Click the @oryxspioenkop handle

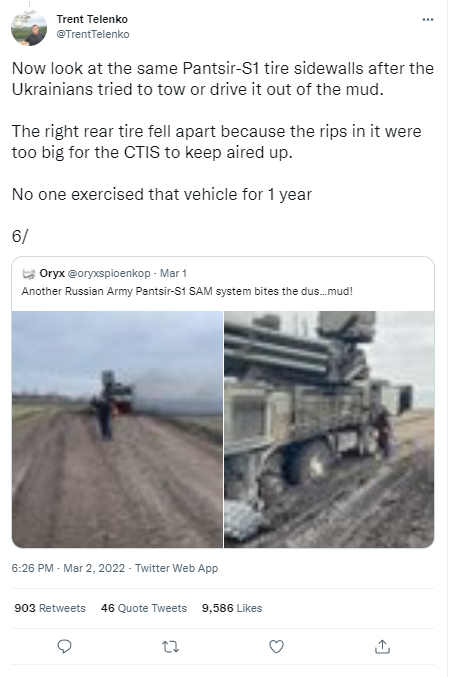pos(109,273)
